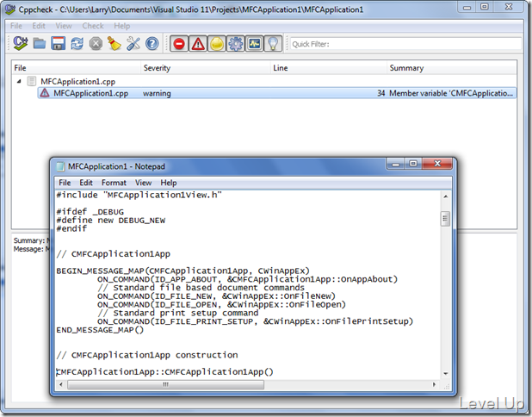Select the MFCApplication1.cpp parent file row
The image size is (532, 417).
[x=77, y=82]
